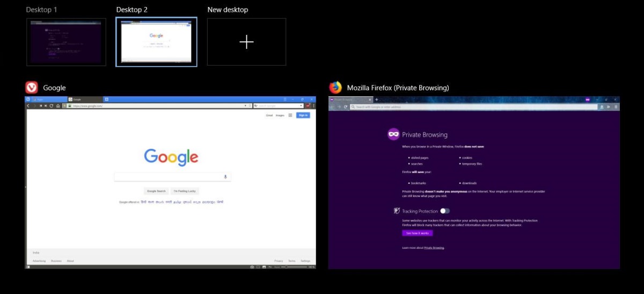Click the Search Google field in the Vivaldi toolbar

(x=279, y=106)
